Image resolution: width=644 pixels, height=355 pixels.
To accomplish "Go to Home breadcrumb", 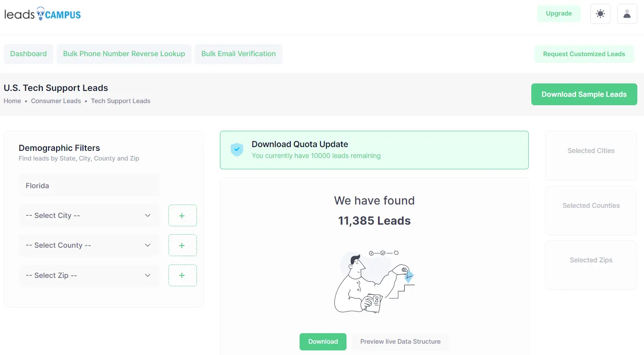I will [x=12, y=101].
